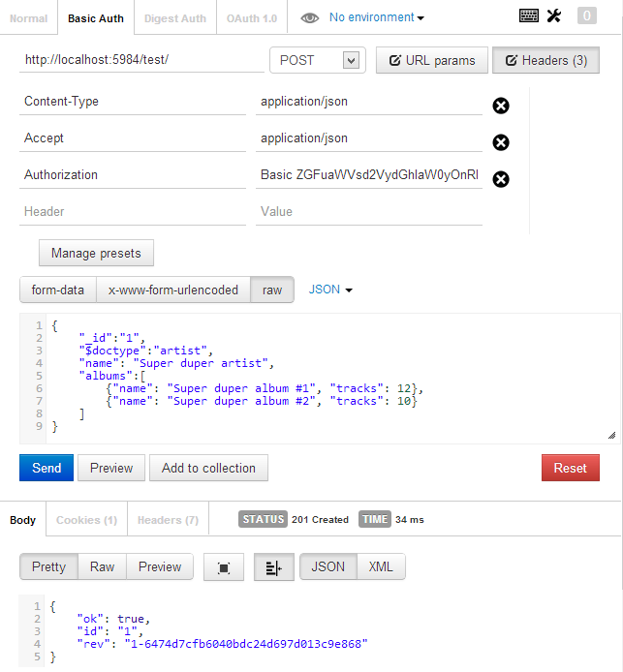Click Add to collection button

tap(209, 468)
